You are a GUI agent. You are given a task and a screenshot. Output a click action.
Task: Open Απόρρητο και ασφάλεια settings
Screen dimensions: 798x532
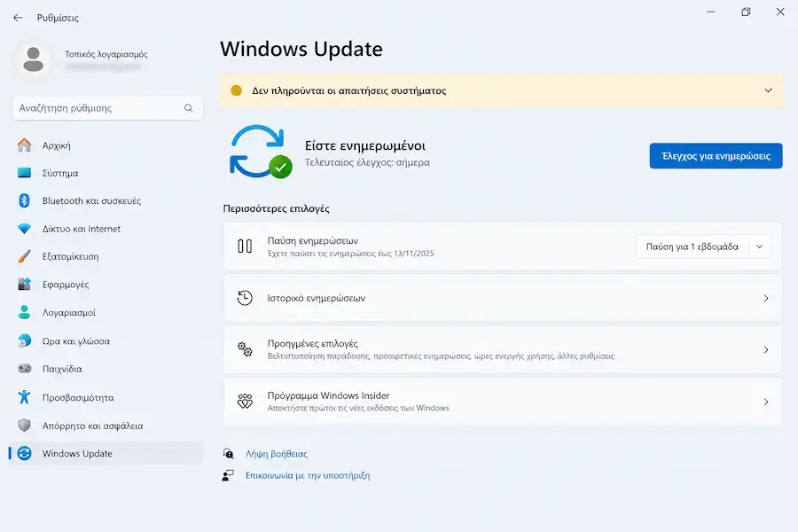click(106, 425)
